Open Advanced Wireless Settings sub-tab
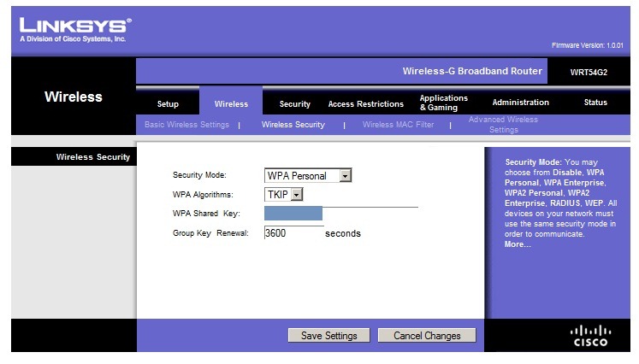The height and width of the screenshot is (364, 639). (x=503, y=125)
